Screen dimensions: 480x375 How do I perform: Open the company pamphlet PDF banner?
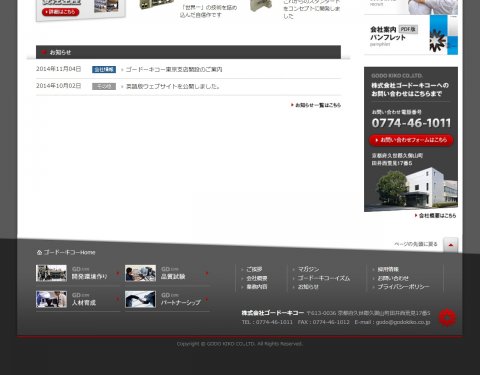tap(411, 35)
